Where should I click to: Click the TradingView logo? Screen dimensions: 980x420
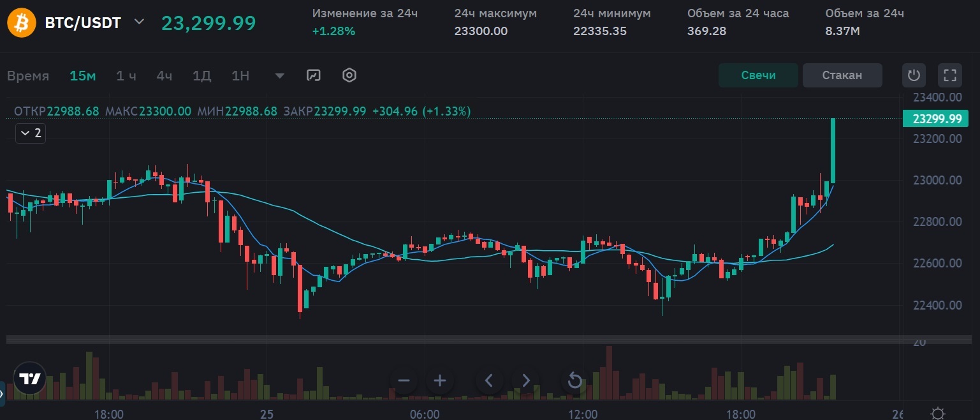click(30, 379)
